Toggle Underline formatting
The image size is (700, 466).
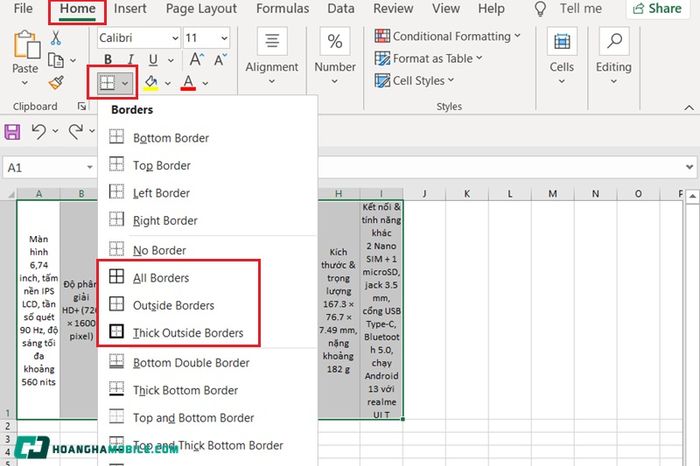[153, 60]
